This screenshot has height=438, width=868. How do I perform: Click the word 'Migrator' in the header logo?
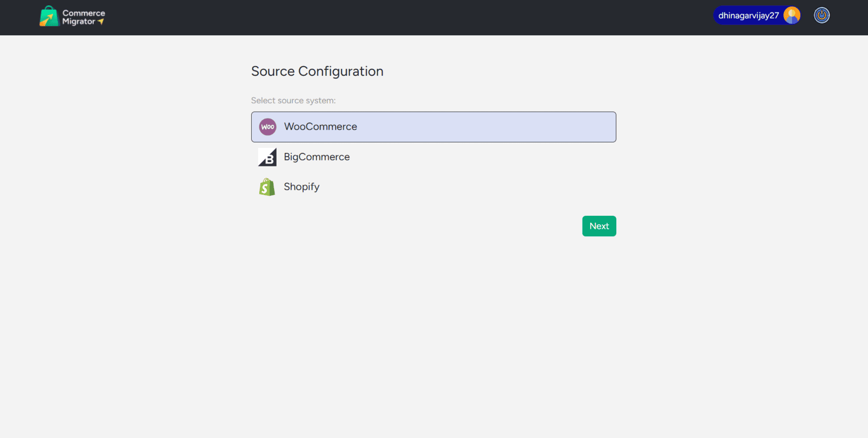point(79,22)
